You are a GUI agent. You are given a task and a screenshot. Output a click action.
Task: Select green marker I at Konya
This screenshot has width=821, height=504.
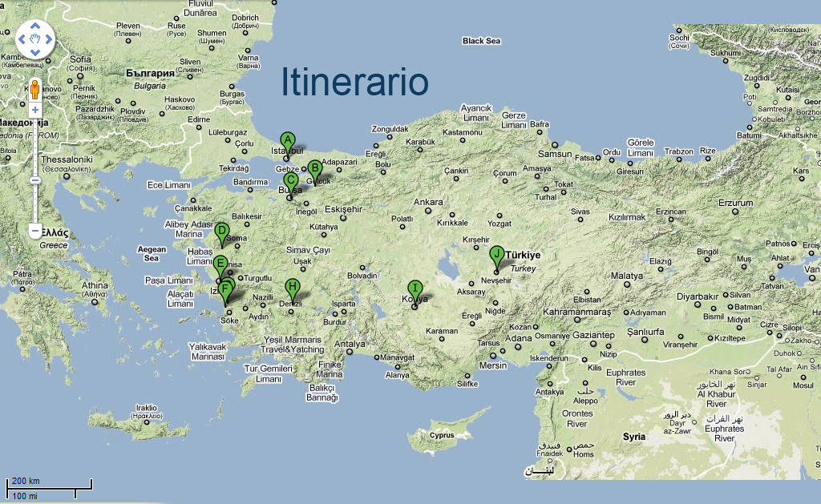(415, 290)
